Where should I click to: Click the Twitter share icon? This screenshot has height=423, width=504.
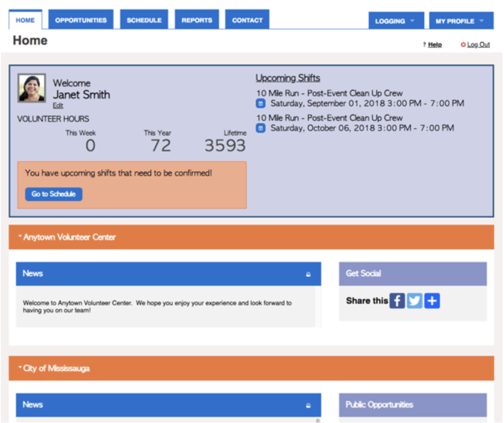tap(414, 301)
